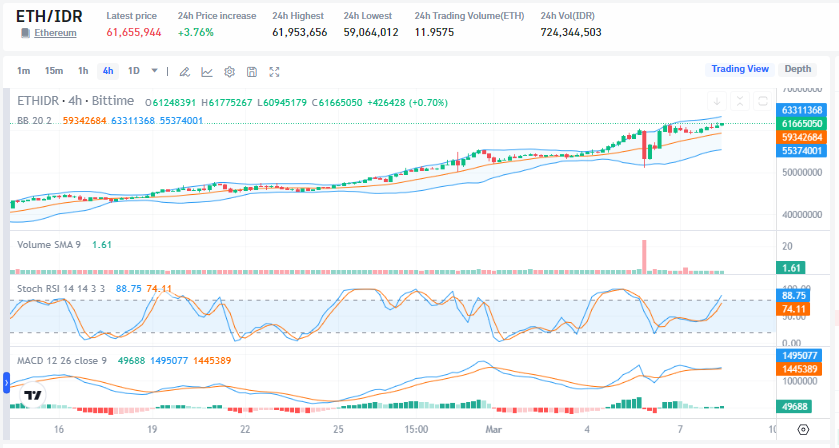
Task: Expand the timeframe dropdown arrow
Action: (x=154, y=71)
